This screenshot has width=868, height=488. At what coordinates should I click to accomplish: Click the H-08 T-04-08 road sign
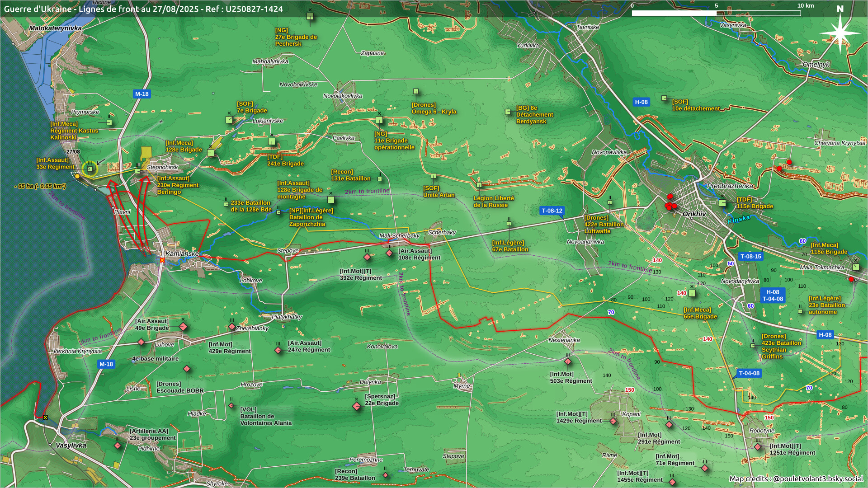(x=773, y=296)
